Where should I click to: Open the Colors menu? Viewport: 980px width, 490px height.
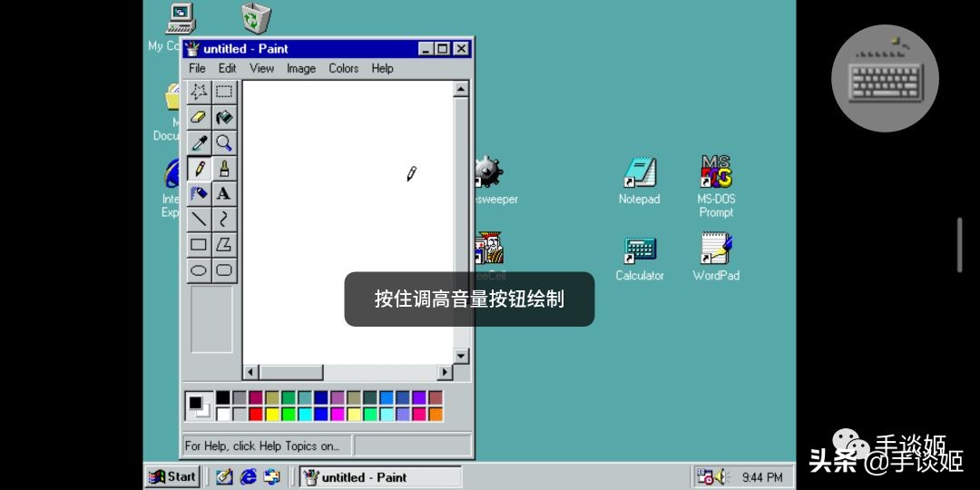(x=343, y=68)
